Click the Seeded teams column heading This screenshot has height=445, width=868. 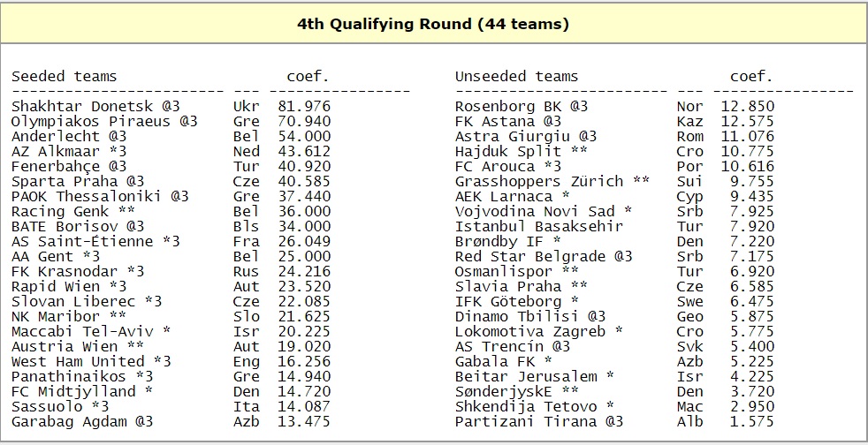(x=64, y=76)
